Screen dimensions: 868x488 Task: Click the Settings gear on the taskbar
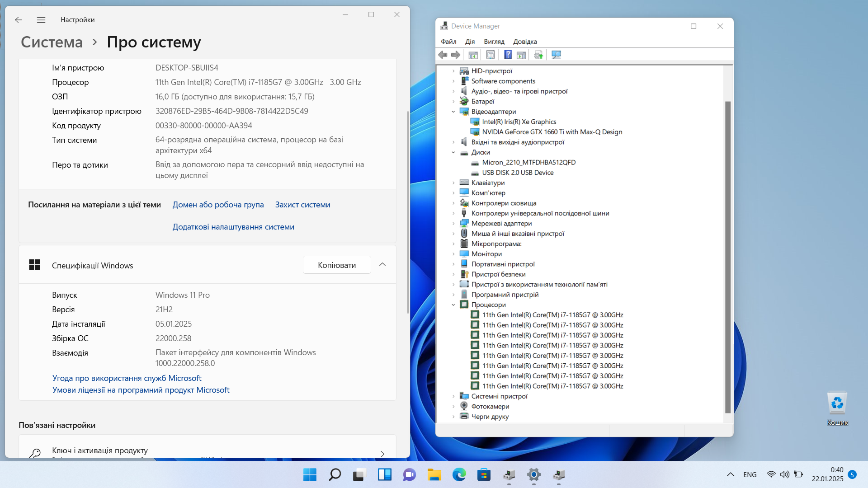[x=534, y=474]
